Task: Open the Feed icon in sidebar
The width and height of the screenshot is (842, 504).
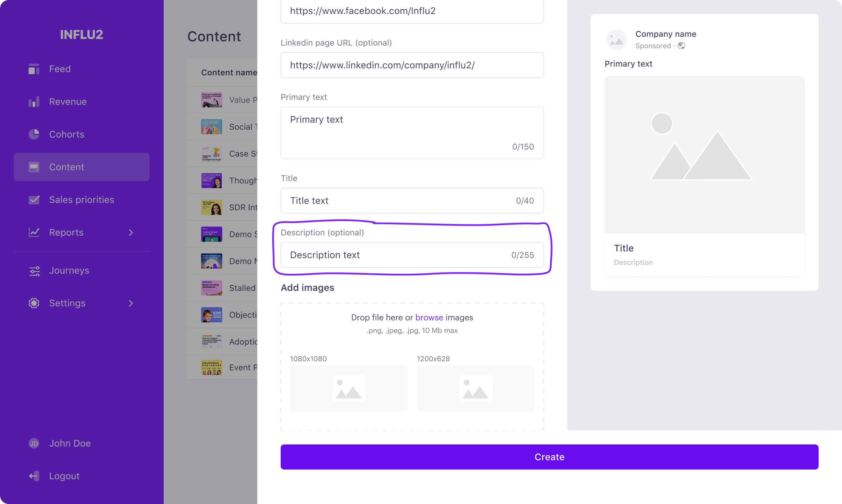Action: (x=34, y=69)
